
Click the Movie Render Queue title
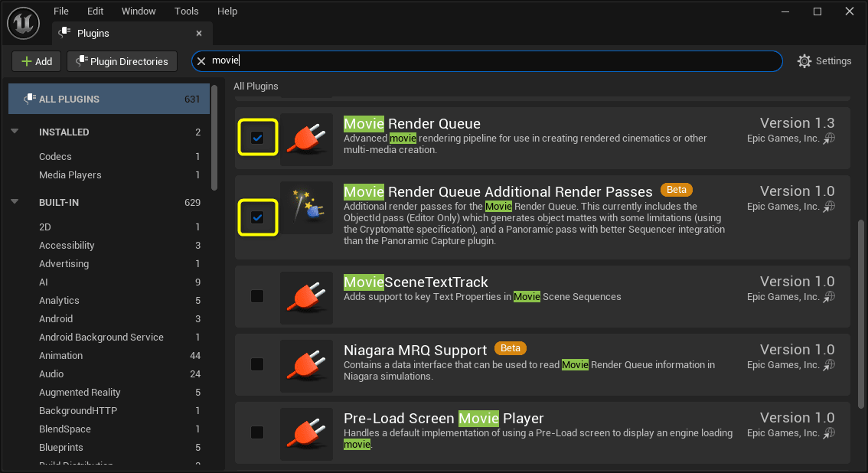pyautogui.click(x=412, y=123)
